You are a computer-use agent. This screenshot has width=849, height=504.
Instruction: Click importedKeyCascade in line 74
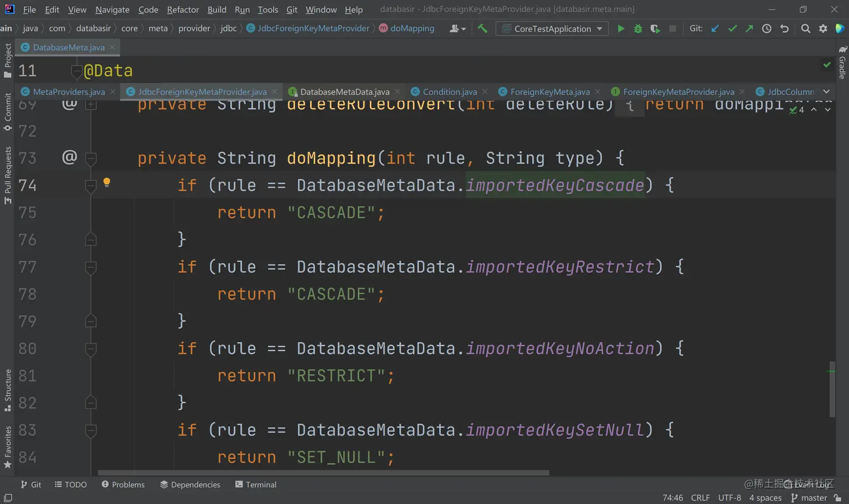555,185
